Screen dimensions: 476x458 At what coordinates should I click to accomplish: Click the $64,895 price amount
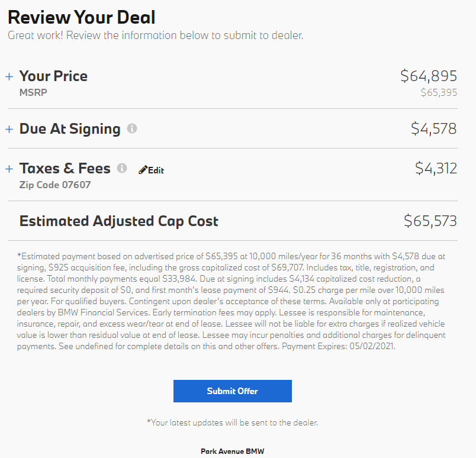429,76
